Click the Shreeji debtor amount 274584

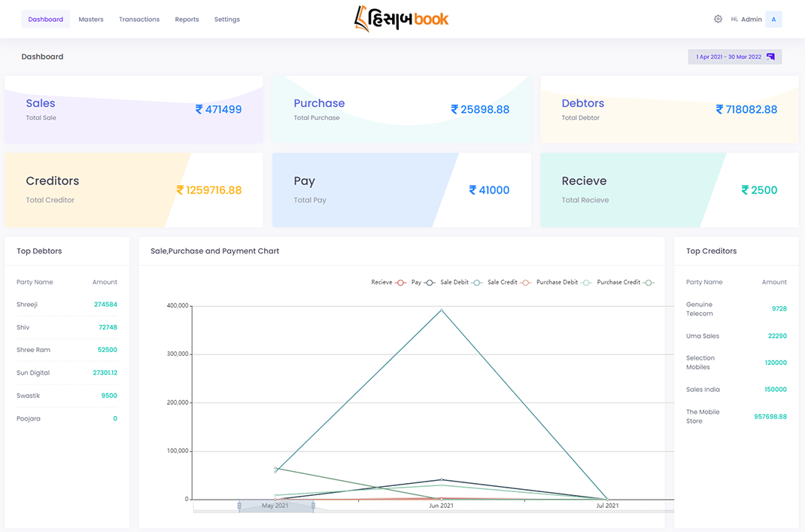tap(105, 305)
